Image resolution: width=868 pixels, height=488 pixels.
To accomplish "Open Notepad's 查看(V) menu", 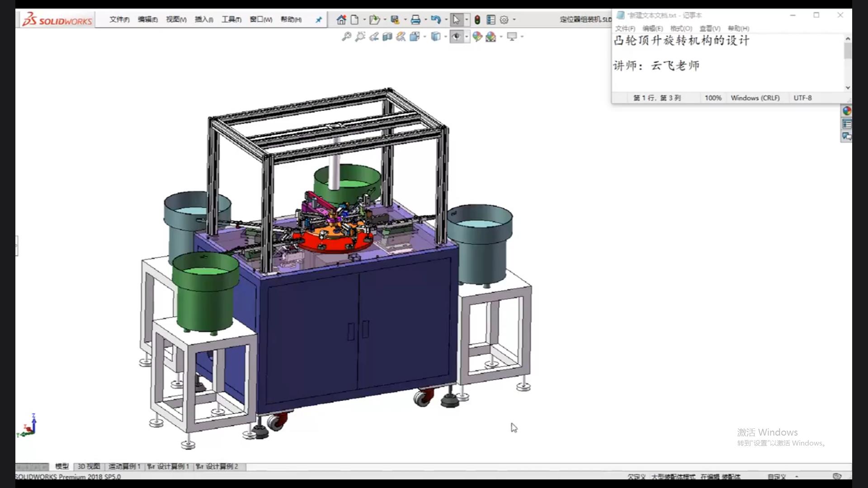I will (x=710, y=28).
